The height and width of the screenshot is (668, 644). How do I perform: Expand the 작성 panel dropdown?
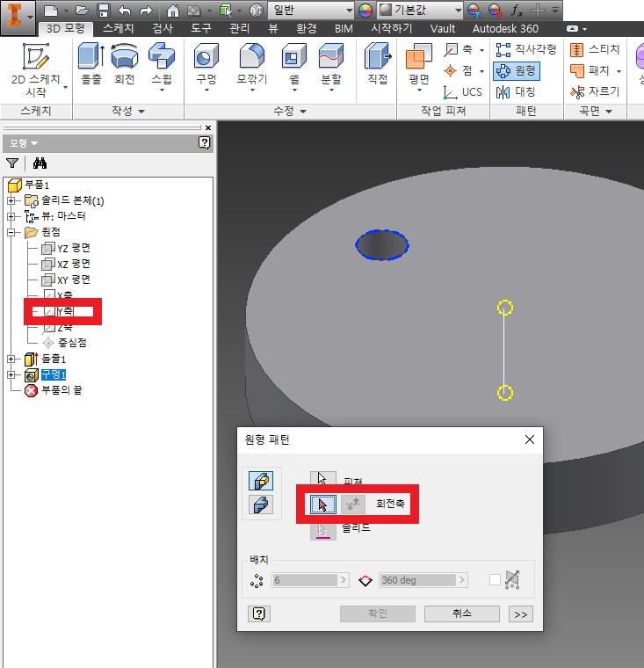click(x=128, y=112)
